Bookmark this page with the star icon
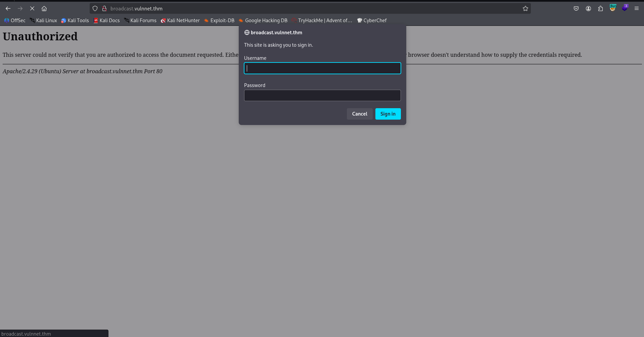The image size is (644, 337). pyautogui.click(x=525, y=9)
